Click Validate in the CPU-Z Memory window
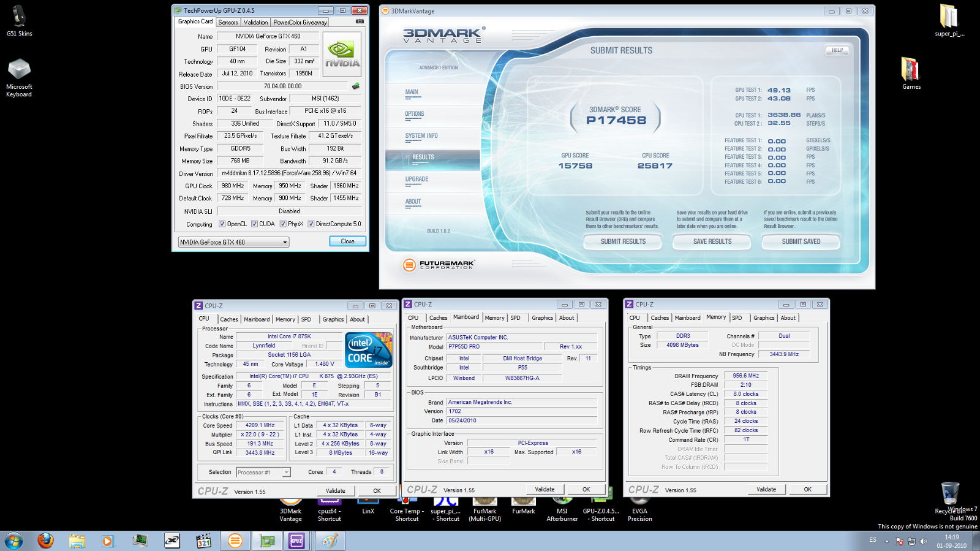Image resolution: width=980 pixels, height=551 pixels. click(766, 489)
